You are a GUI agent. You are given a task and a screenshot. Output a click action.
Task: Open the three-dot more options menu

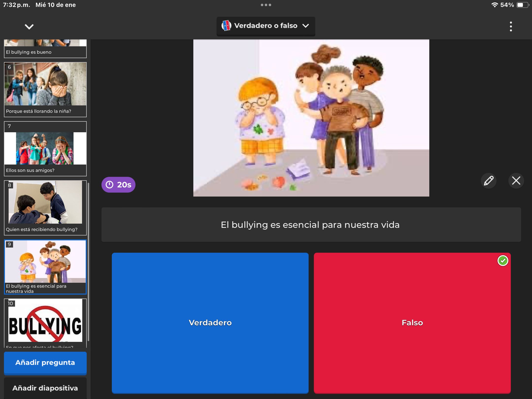pos(511,26)
